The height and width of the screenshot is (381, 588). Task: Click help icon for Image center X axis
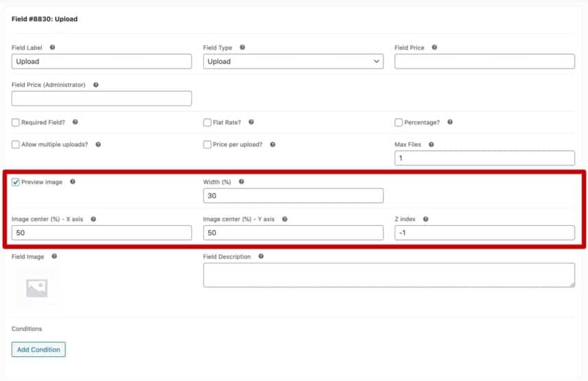point(93,219)
